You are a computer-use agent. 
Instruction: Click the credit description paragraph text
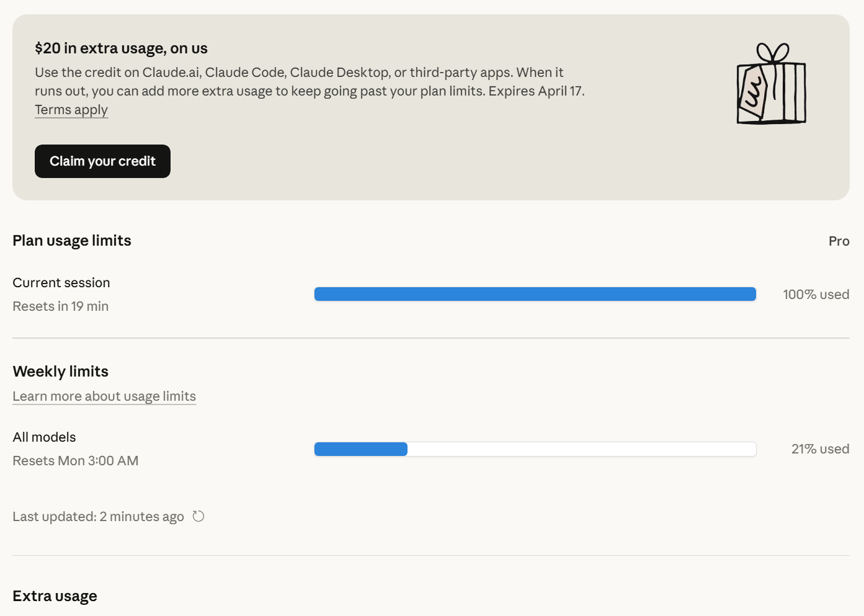(x=310, y=82)
